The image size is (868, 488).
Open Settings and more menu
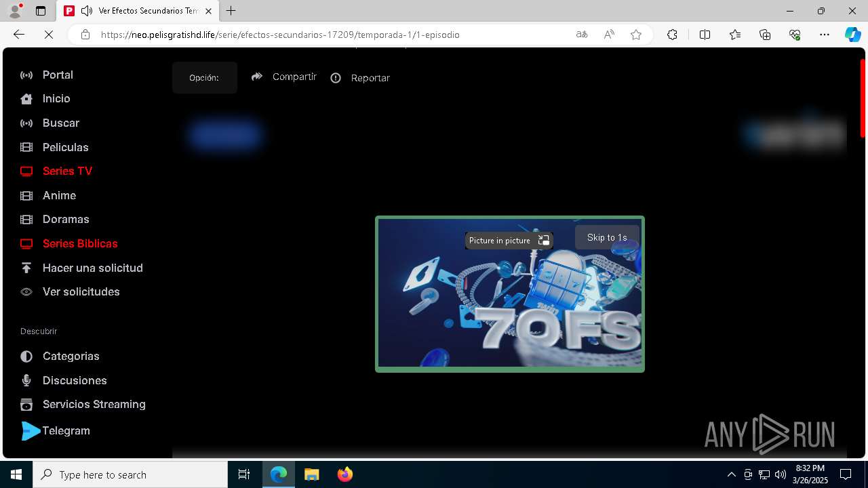(825, 35)
